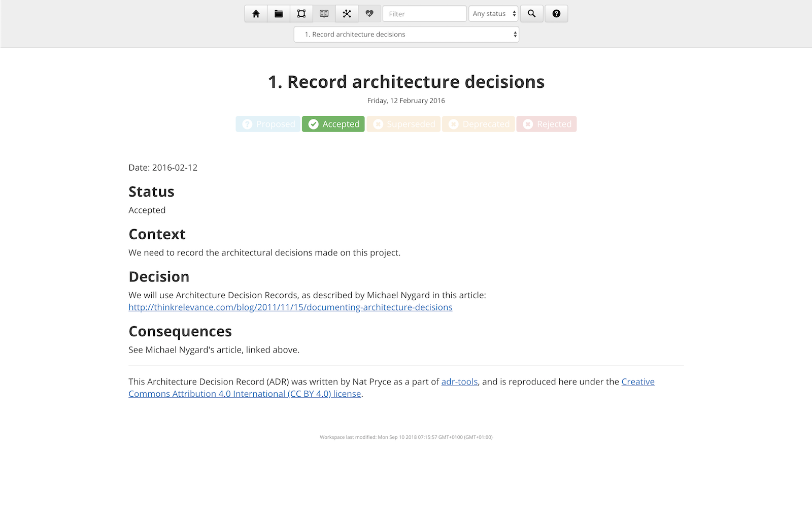812x508 pixels.
Task: Toggle the Deprecated status badge
Action: click(x=478, y=124)
